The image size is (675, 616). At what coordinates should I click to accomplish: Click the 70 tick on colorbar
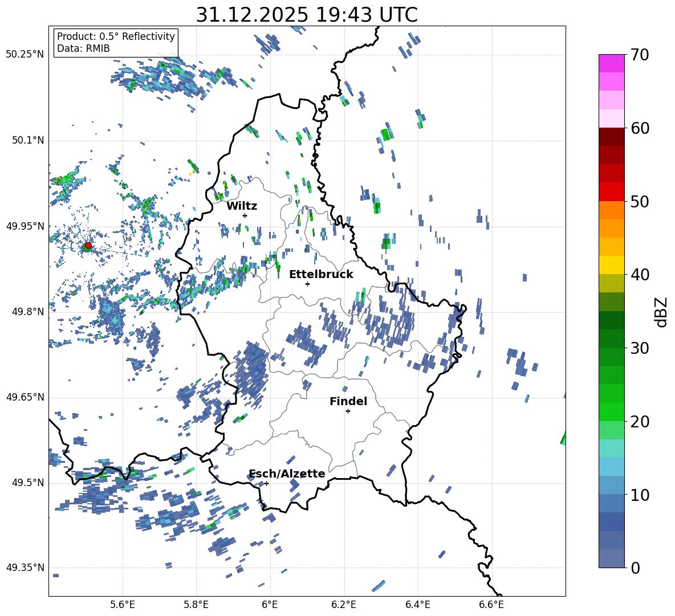click(640, 55)
